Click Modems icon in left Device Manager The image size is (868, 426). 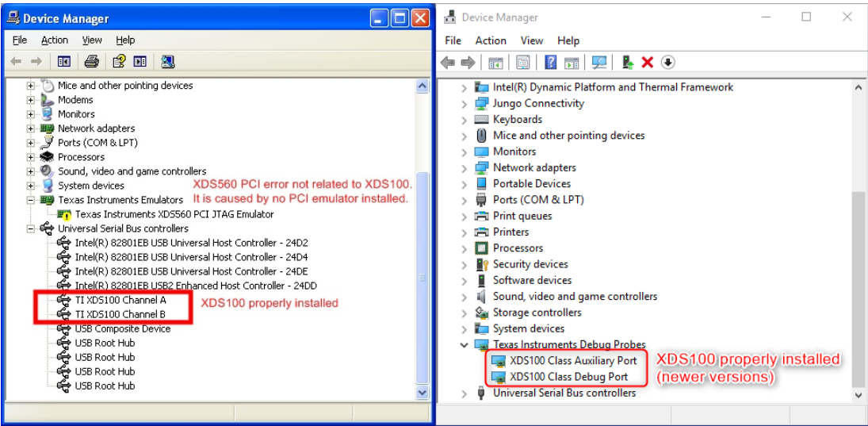[x=48, y=100]
